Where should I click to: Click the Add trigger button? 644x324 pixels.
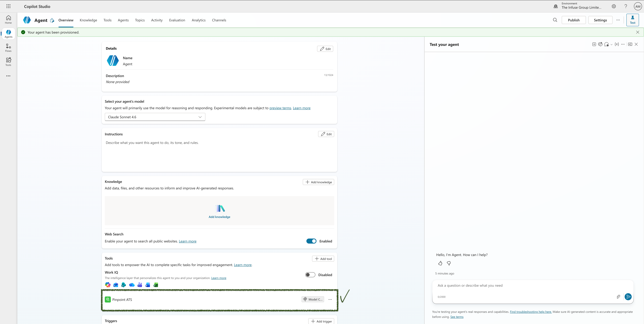click(x=321, y=321)
